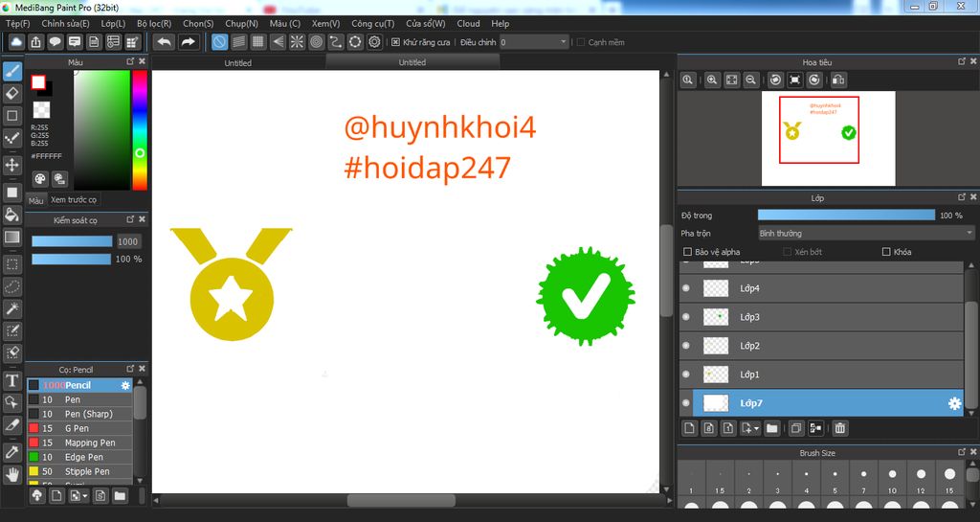Hide the Lớp2 layer
Screen dimensions: 980x522
click(686, 346)
